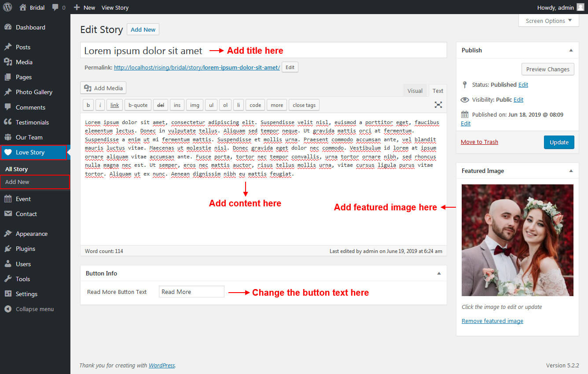Collapse the Featured Image panel arrow
Viewport: 588px width, 374px height.
pos(571,171)
